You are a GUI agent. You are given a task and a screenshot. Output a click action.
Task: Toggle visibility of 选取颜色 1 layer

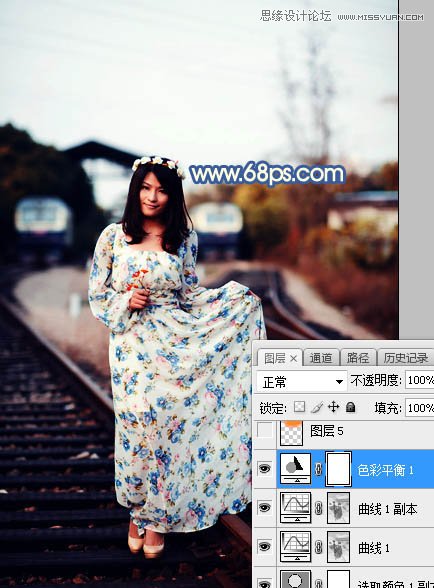pyautogui.click(x=264, y=584)
